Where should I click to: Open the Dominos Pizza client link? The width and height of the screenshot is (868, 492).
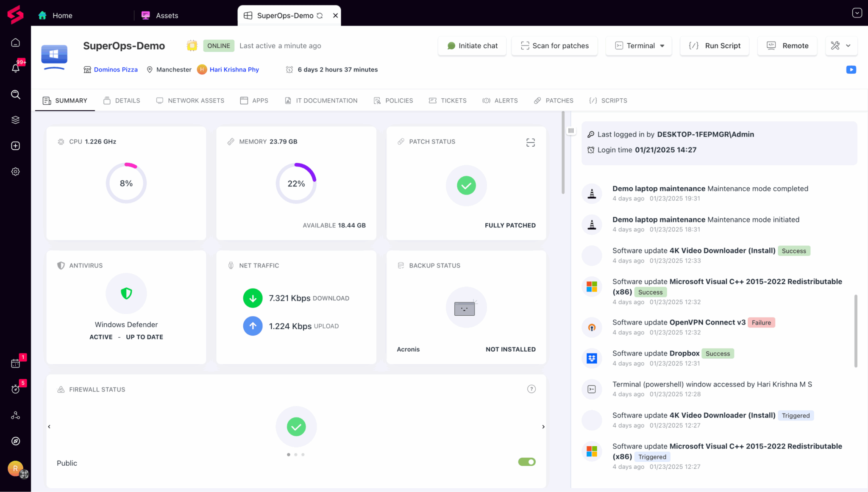[x=116, y=69]
